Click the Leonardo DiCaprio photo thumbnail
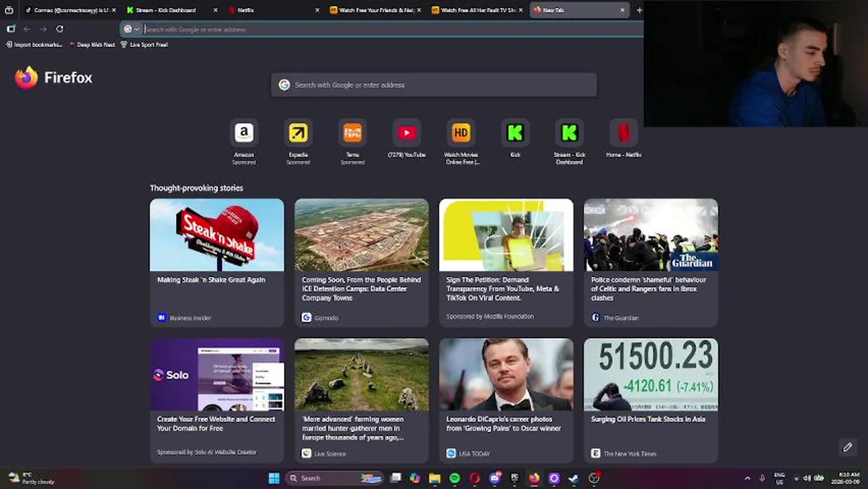This screenshot has width=868, height=489. pos(506,374)
